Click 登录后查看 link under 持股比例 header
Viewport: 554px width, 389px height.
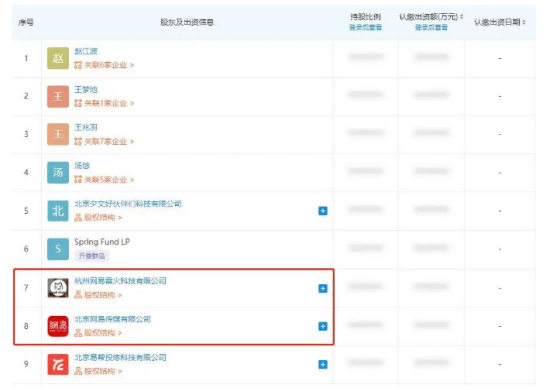(365, 27)
